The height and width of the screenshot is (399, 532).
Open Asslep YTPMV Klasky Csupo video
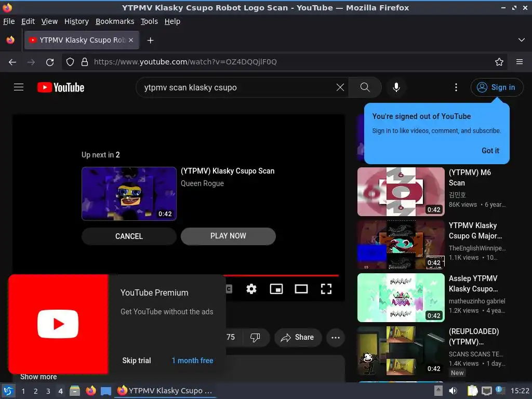coord(401,298)
